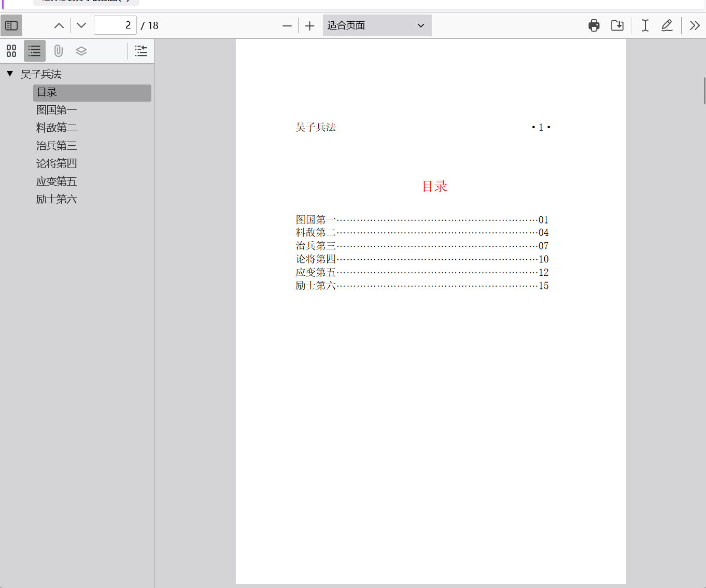This screenshot has height=588, width=706.
Task: Go to next page arrow
Action: 81,25
